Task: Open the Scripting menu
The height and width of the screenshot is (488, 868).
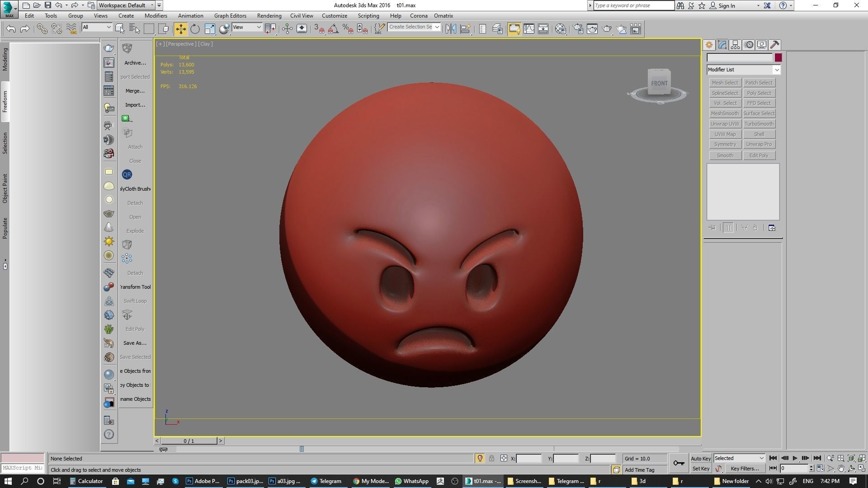Action: point(368,16)
